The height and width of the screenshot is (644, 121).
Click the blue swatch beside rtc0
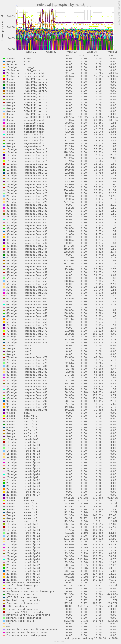(x=4, y=61)
